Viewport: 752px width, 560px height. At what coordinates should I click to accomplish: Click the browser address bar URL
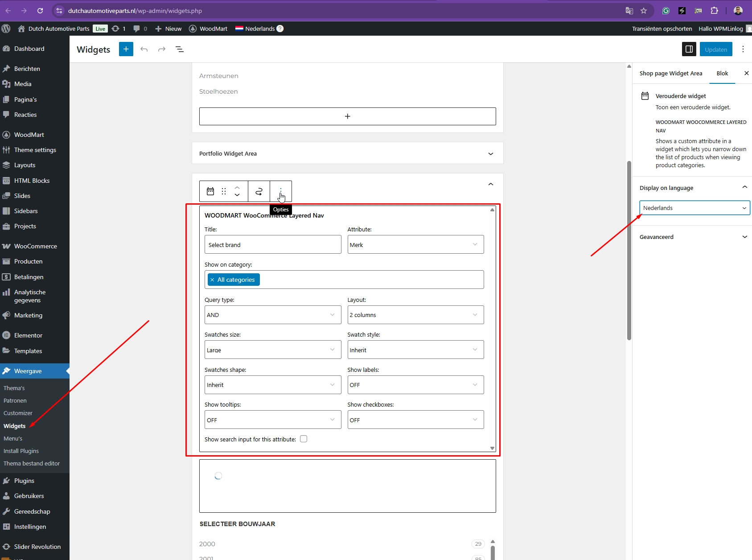pos(135,11)
